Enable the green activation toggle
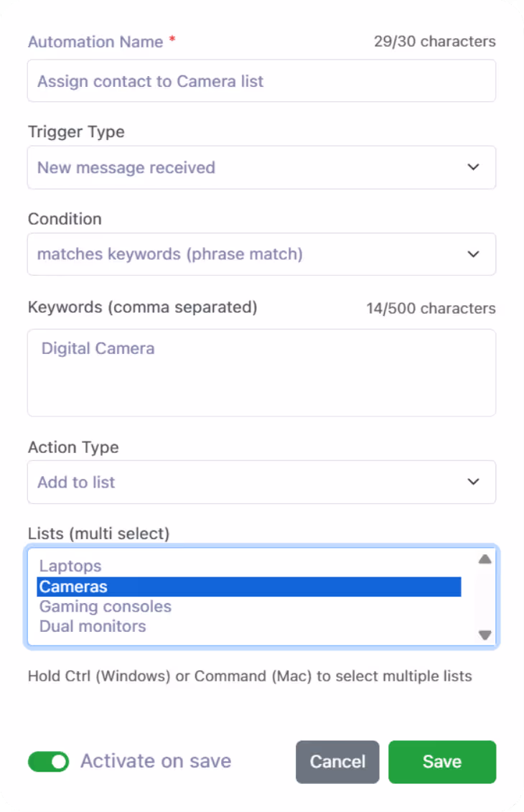 tap(48, 761)
